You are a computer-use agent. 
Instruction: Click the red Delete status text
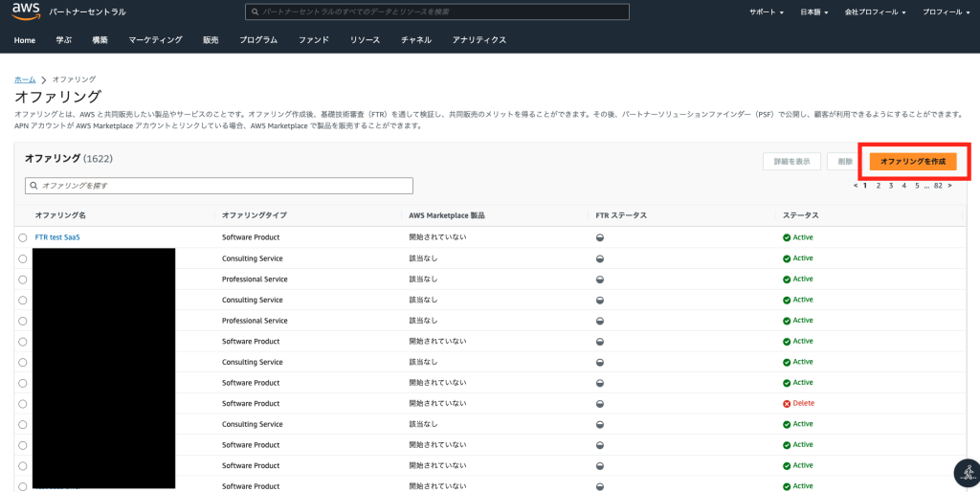click(804, 403)
